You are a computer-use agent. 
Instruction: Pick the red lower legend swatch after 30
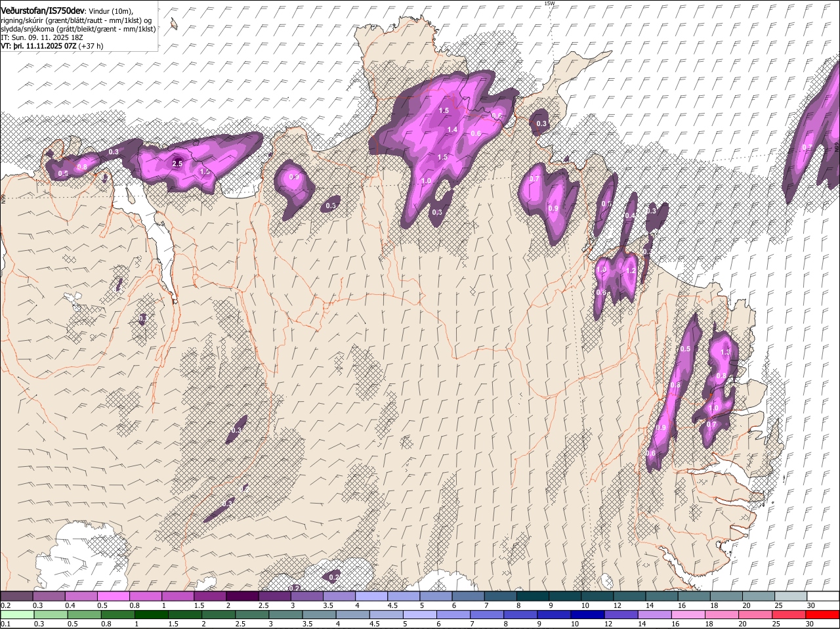click(824, 615)
